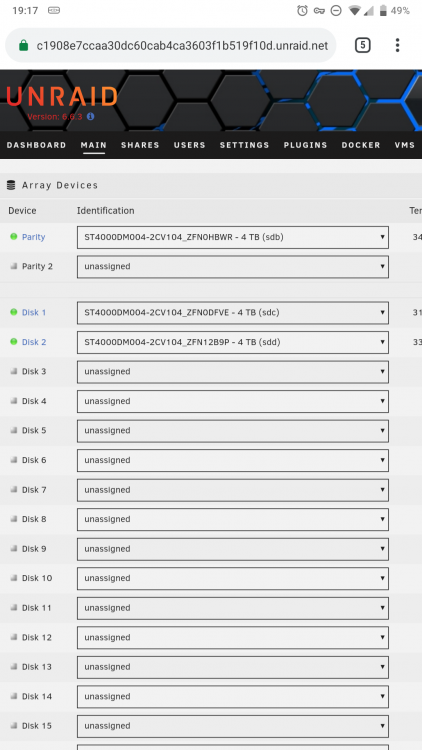The height and width of the screenshot is (750, 422).
Task: Open the Parity device dropdown
Action: click(x=233, y=237)
